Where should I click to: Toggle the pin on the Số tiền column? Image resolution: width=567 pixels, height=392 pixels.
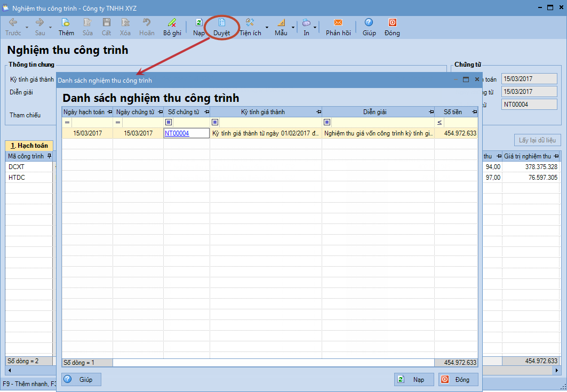[473, 112]
